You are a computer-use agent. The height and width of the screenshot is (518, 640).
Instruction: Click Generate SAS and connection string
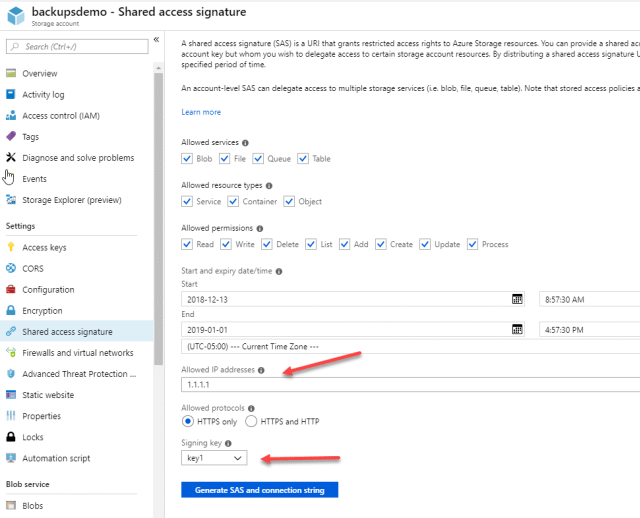[259, 490]
